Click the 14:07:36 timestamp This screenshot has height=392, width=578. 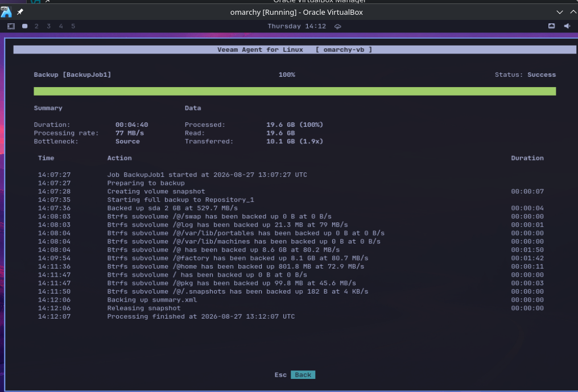(x=54, y=208)
